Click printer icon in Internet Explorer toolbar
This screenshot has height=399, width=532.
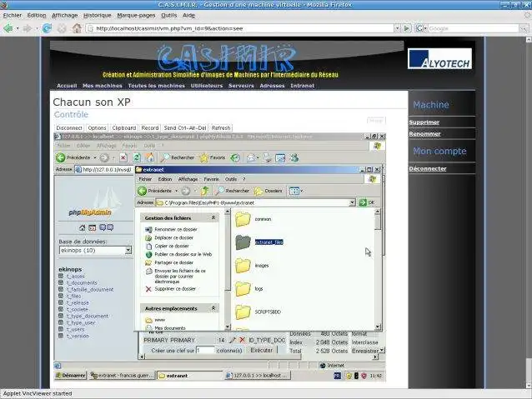(268, 157)
